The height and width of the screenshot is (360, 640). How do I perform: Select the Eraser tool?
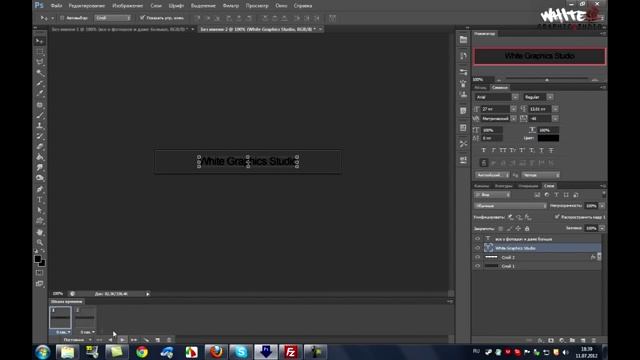point(40,147)
